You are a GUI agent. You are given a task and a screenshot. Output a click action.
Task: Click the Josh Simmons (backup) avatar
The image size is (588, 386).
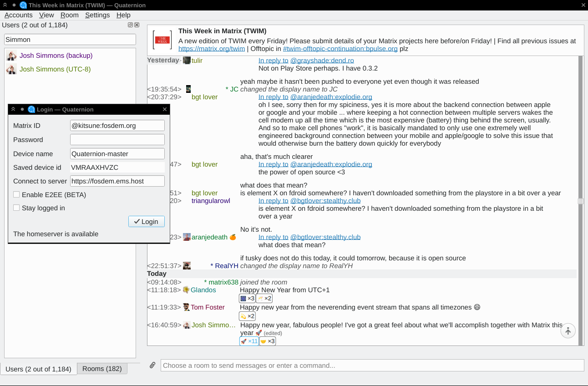point(11,56)
